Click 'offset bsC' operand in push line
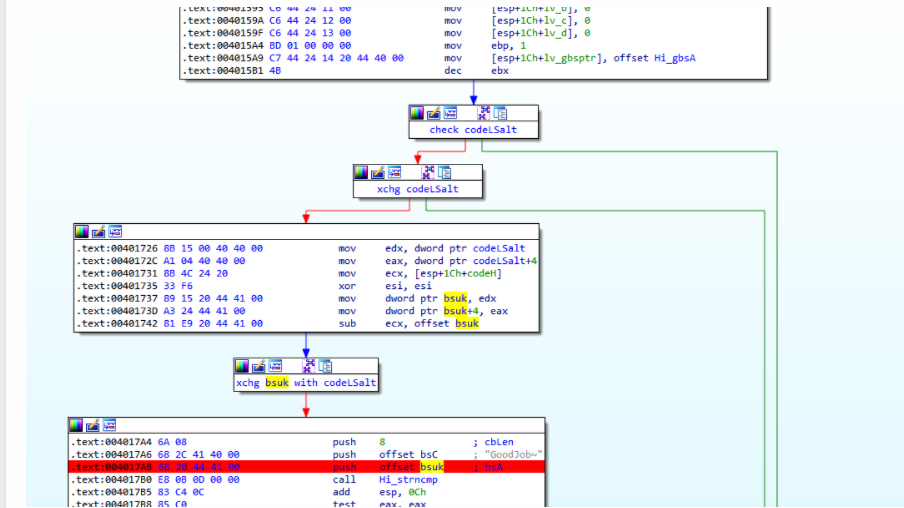 pos(408,455)
